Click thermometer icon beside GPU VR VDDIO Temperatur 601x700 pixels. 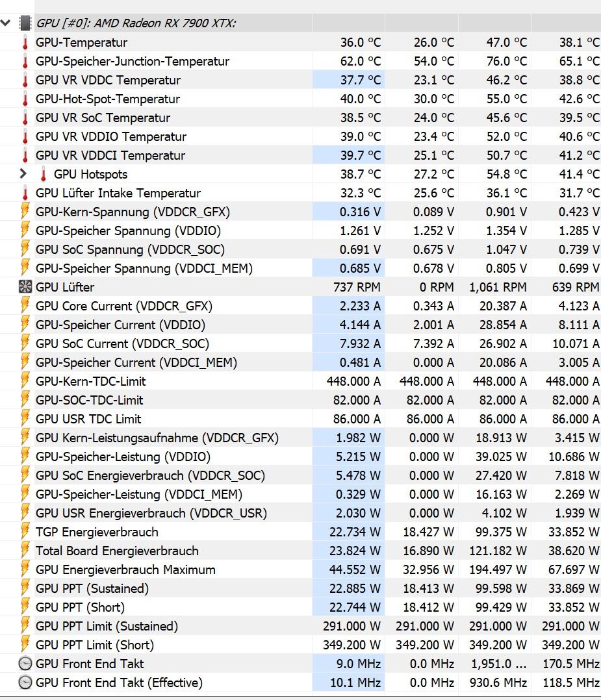click(25, 136)
